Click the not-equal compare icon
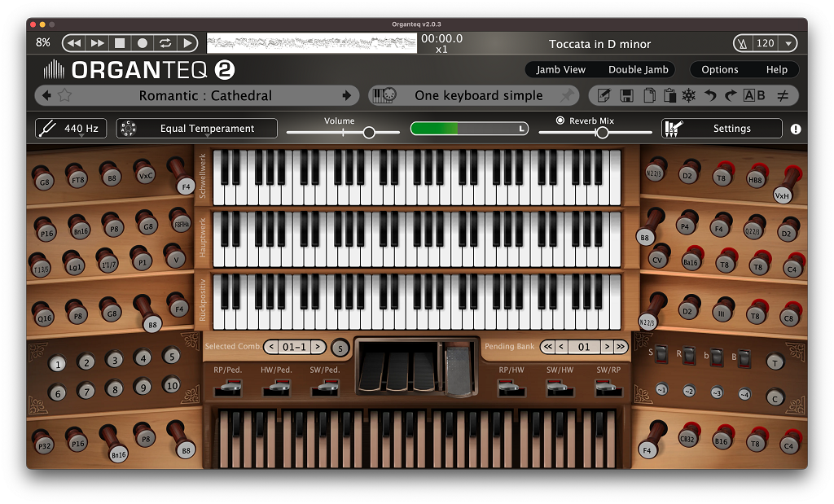The image size is (834, 504). pos(783,96)
